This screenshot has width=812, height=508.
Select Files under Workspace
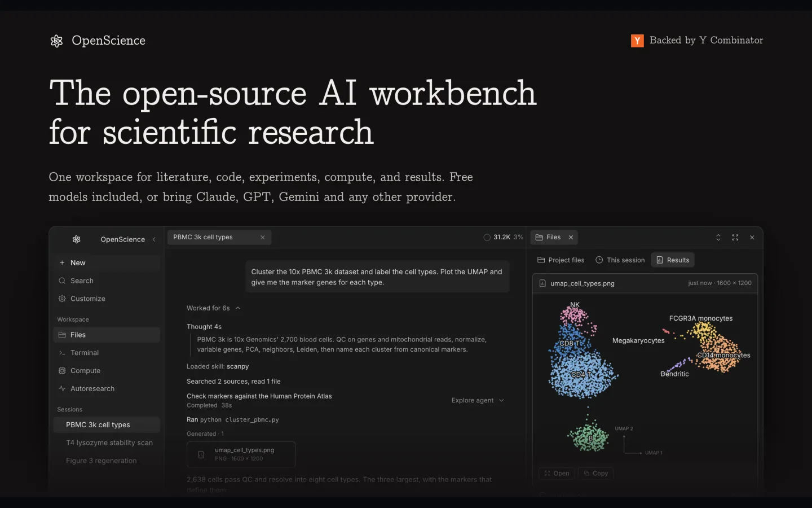tap(107, 335)
